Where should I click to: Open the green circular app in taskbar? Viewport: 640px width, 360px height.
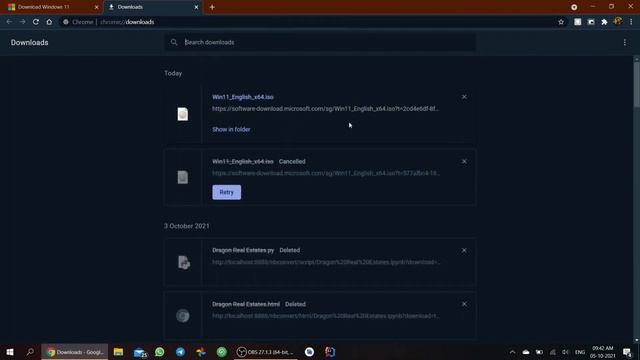click(x=222, y=352)
